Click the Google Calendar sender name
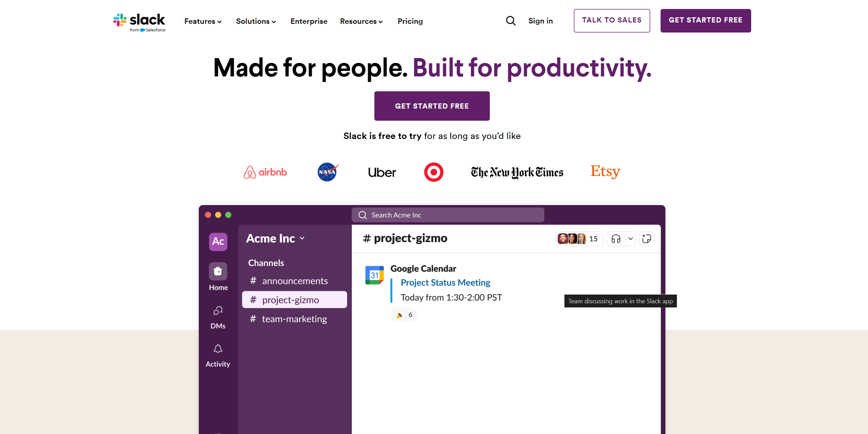The height and width of the screenshot is (434, 868). pyautogui.click(x=423, y=269)
